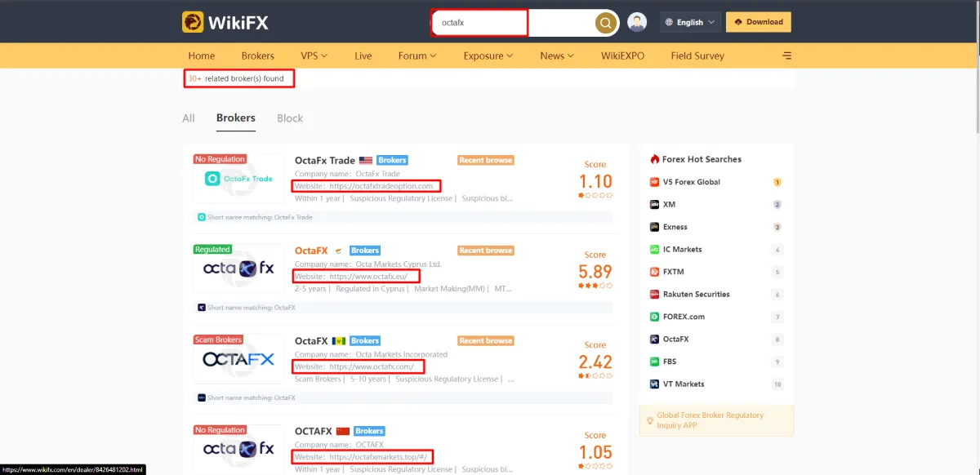Expand the VPS menu dropdown
This screenshot has height=475, width=980.
[x=314, y=55]
